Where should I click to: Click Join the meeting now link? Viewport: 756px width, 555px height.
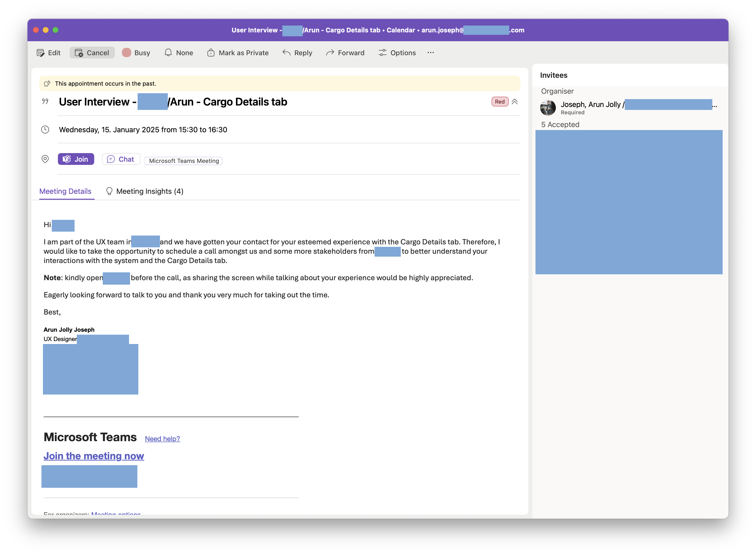[x=94, y=456]
